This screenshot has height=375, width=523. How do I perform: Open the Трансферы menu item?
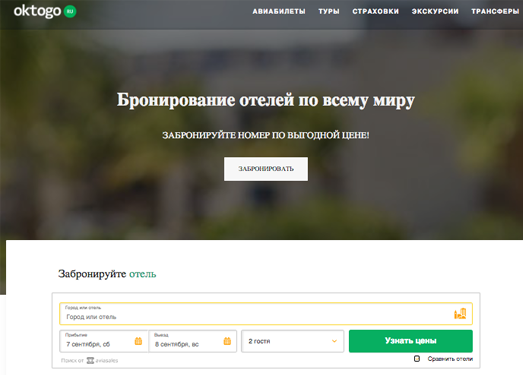pos(495,11)
